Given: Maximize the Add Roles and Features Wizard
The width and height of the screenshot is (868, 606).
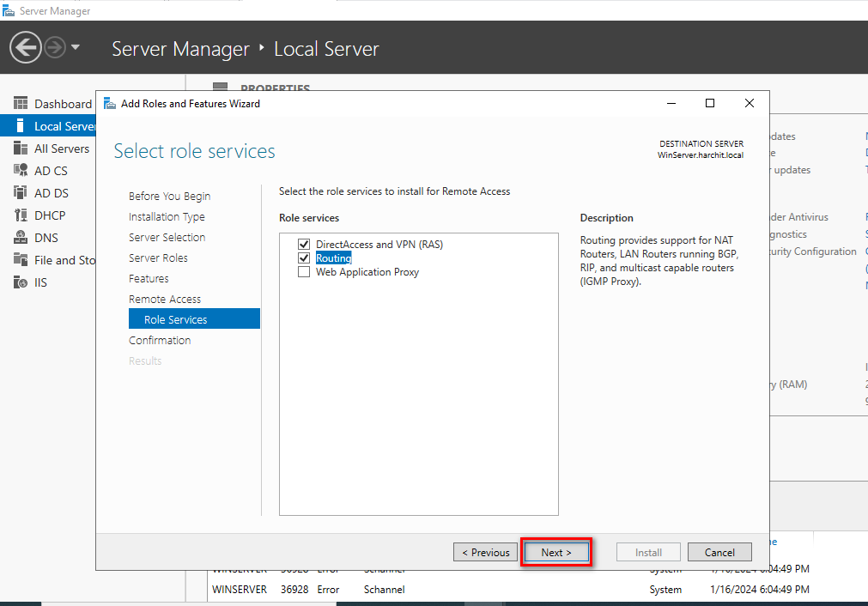Looking at the screenshot, I should tap(710, 103).
